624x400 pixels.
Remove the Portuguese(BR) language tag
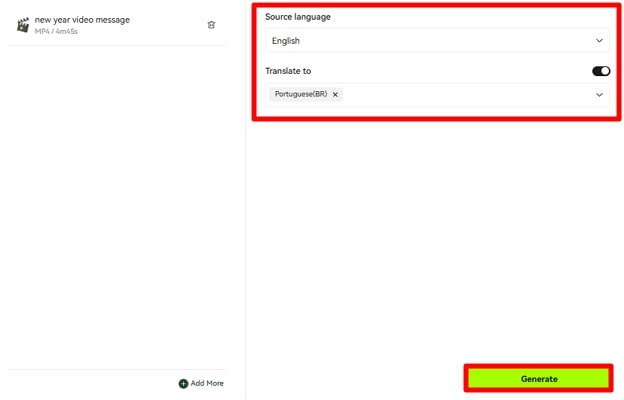click(x=335, y=94)
